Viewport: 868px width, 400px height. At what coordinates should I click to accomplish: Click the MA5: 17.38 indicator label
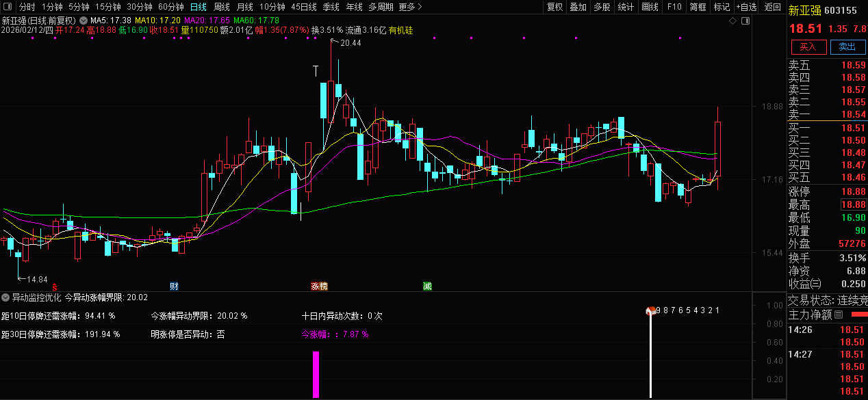tap(111, 20)
